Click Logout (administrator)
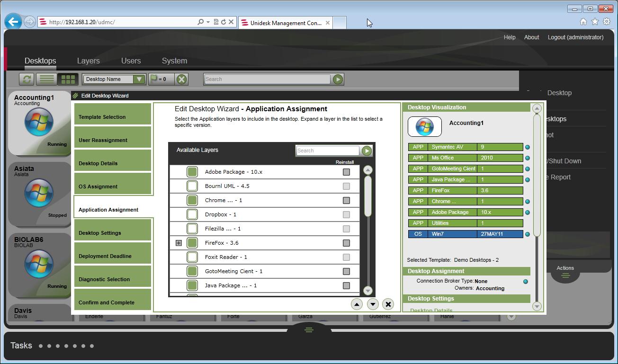This screenshot has height=364, width=618. [x=575, y=37]
